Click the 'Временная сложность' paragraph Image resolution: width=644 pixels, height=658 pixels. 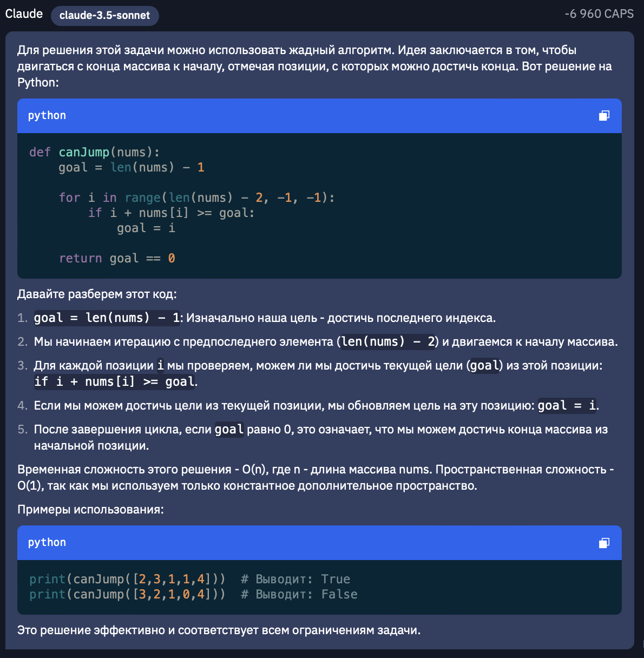coord(316,478)
